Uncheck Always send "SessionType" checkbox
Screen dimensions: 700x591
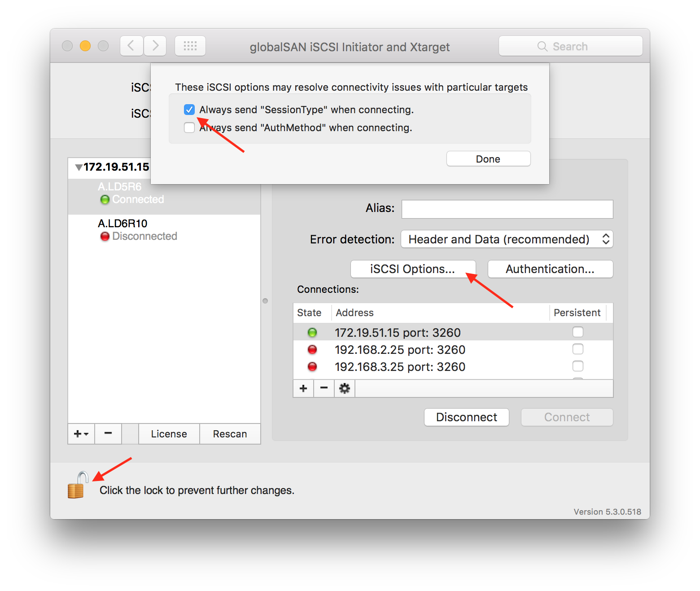(189, 110)
